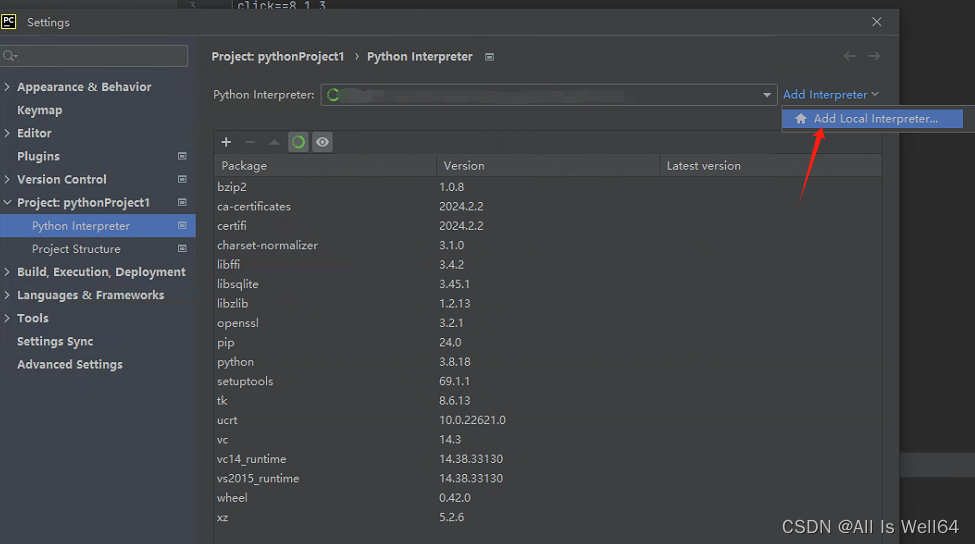Close the Settings dialog
975x544 pixels.
[877, 22]
